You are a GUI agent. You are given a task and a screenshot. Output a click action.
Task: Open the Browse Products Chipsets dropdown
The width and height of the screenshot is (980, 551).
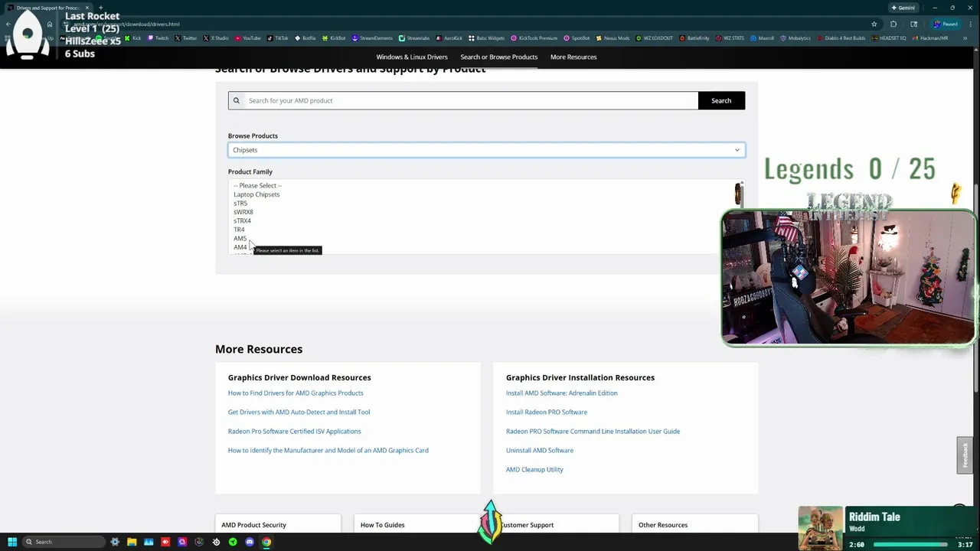[x=486, y=150]
